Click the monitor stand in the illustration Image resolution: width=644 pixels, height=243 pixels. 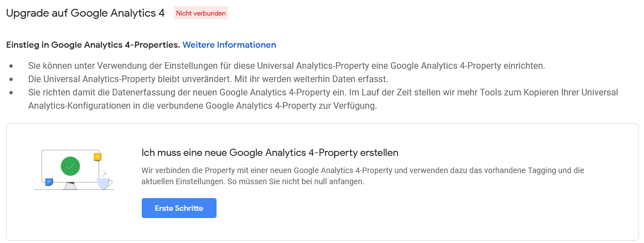[x=70, y=186]
